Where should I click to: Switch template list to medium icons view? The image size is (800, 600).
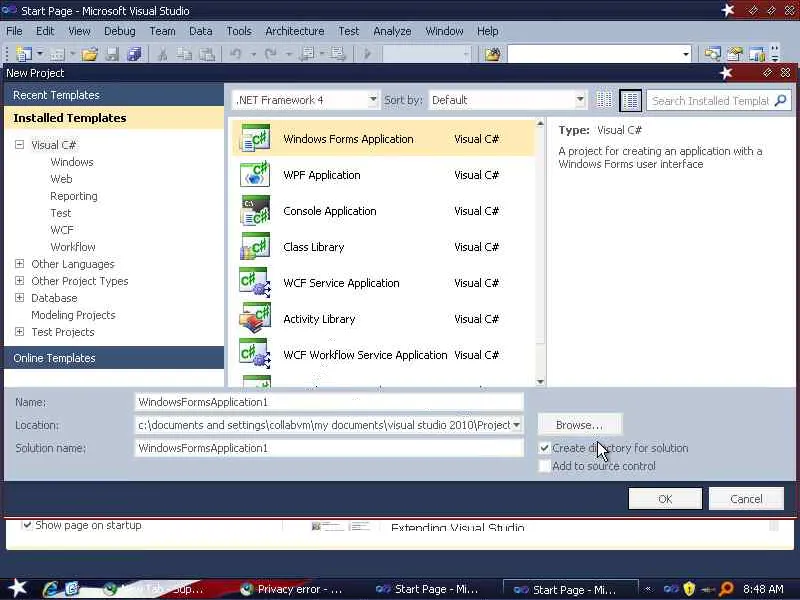[x=631, y=100]
